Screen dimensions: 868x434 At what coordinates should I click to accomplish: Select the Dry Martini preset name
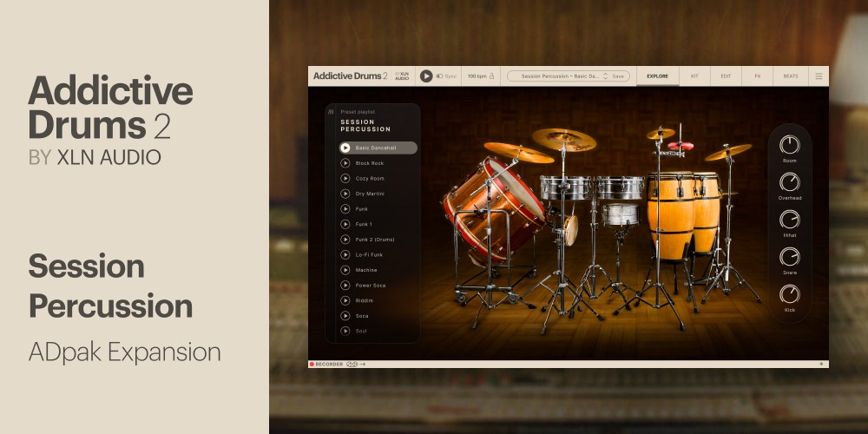coord(370,194)
